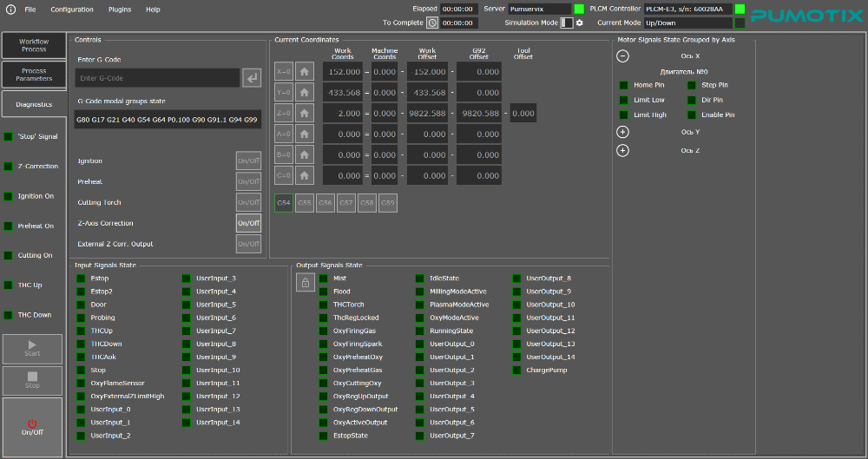Click the home icon for the X axis

[305, 71]
